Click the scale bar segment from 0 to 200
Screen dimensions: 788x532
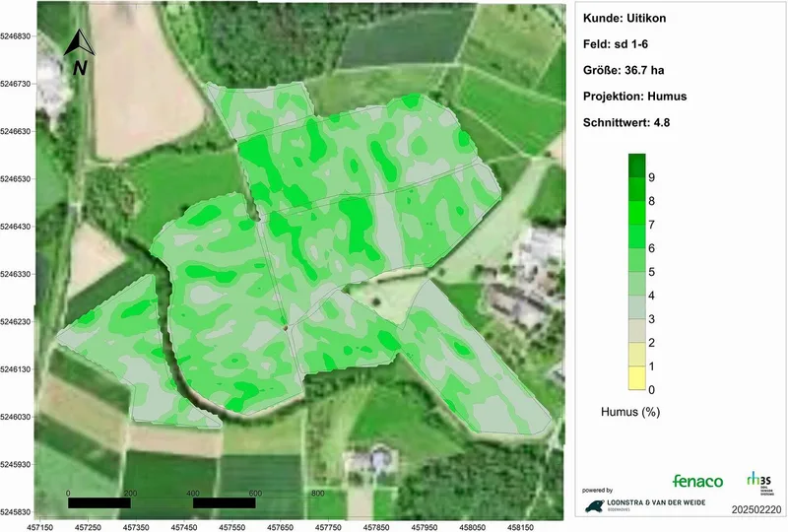pos(99,502)
